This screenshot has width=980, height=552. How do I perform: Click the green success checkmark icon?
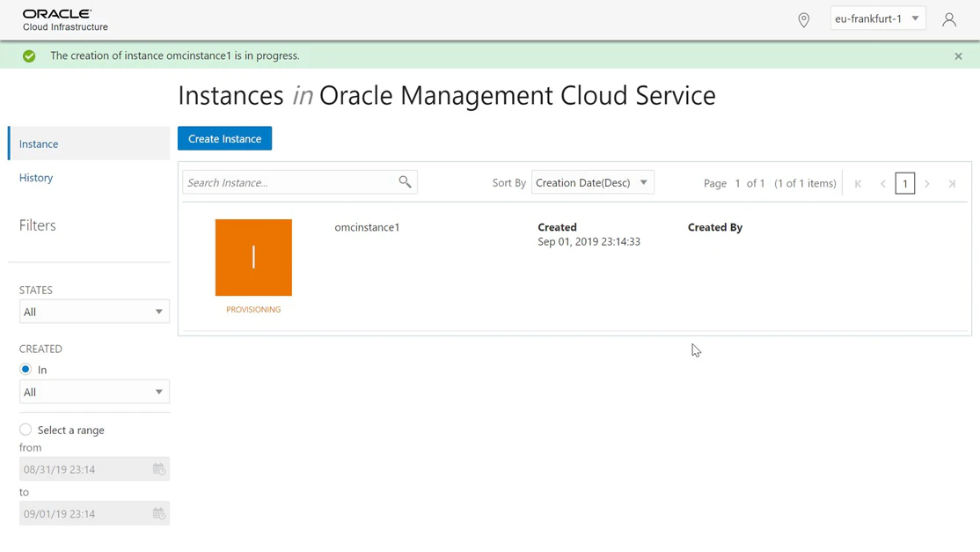(x=29, y=56)
